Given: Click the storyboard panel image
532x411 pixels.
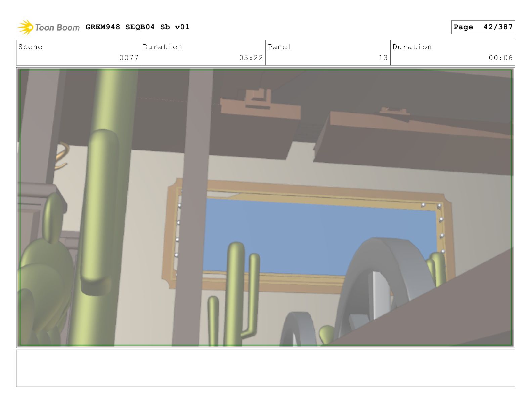Looking at the screenshot, I should click(x=265, y=208).
